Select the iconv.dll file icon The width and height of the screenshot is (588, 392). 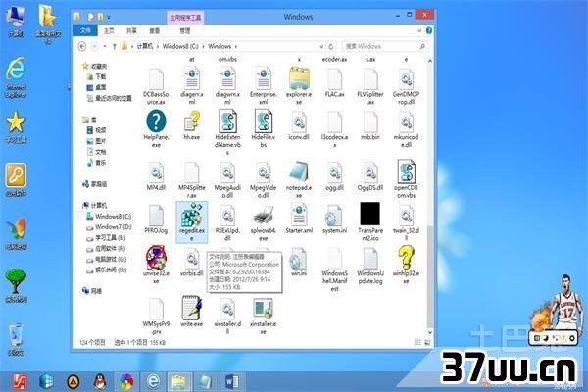click(299, 122)
